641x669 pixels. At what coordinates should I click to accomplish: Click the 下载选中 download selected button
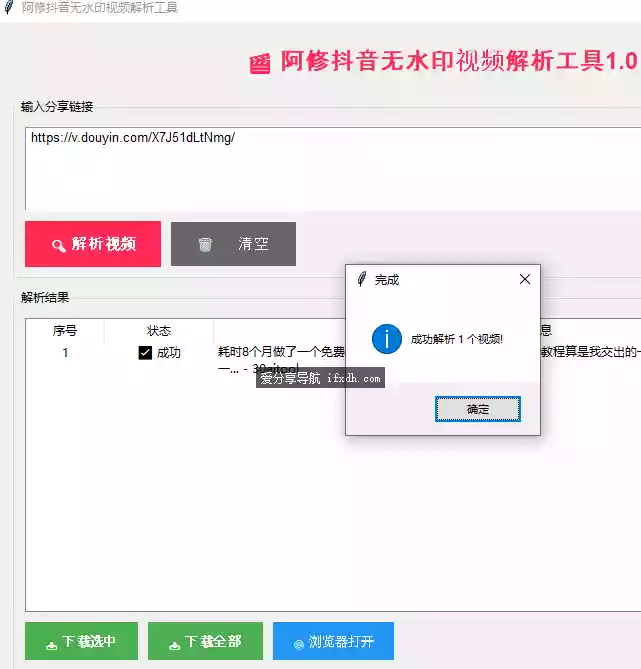81,641
